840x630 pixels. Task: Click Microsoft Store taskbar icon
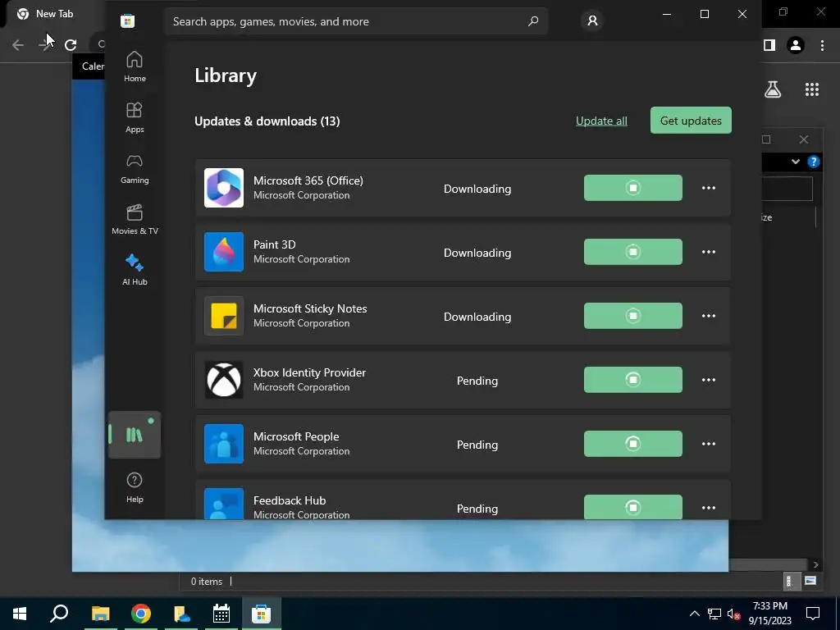point(261,614)
